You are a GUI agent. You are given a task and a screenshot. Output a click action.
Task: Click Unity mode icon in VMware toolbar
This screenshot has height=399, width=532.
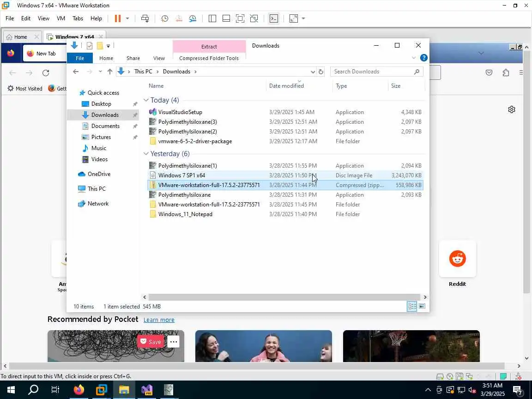point(254,18)
